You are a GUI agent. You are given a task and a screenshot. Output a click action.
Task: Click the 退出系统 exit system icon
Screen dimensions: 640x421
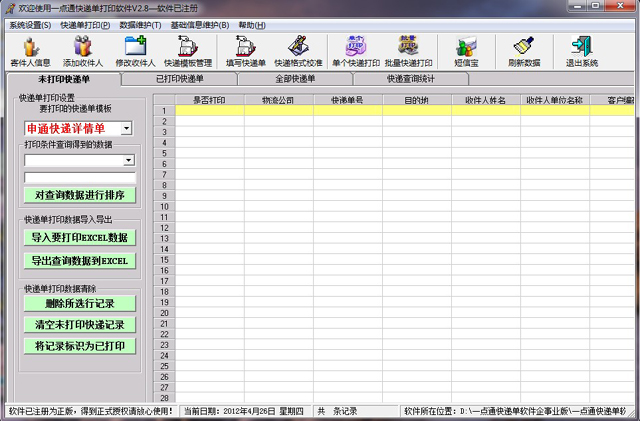coord(582,52)
